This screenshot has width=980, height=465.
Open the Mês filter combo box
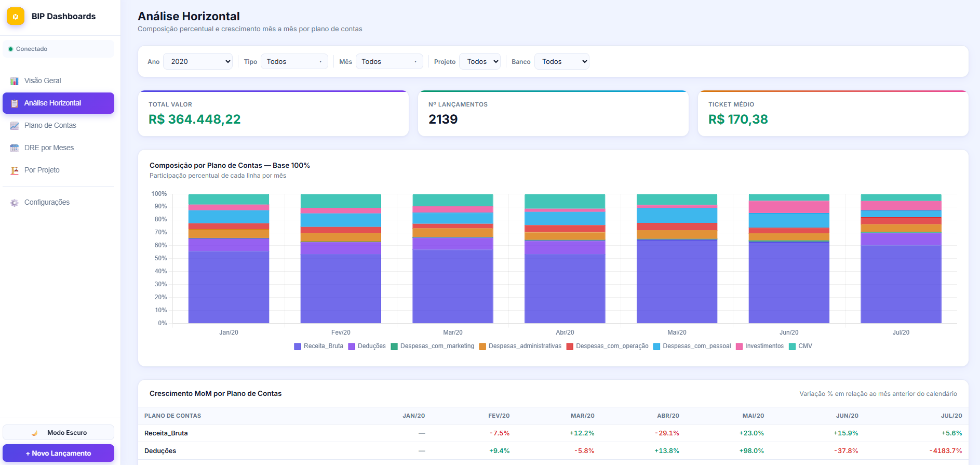[390, 61]
